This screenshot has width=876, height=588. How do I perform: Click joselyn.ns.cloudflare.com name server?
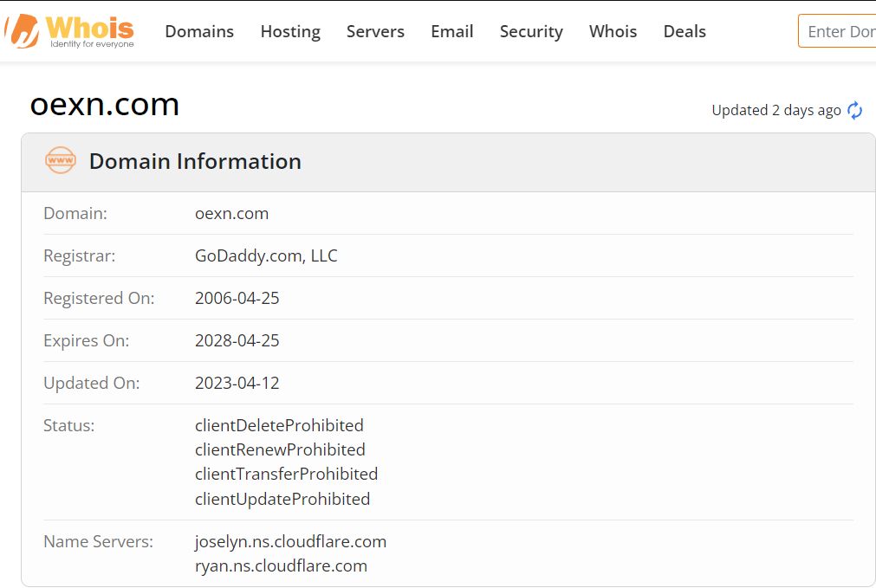click(x=290, y=541)
